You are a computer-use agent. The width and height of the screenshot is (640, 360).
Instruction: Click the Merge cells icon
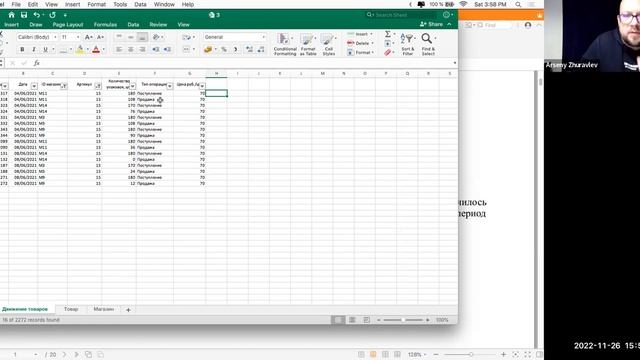click(186, 49)
